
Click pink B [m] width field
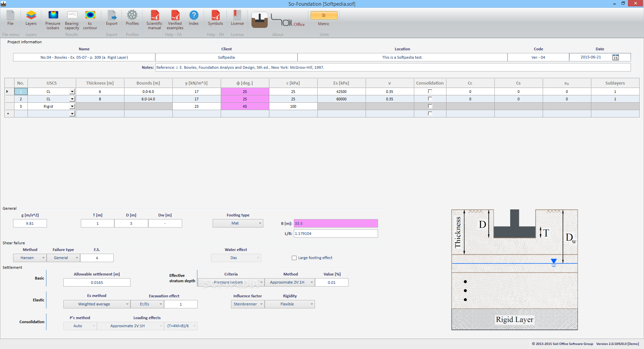click(336, 223)
